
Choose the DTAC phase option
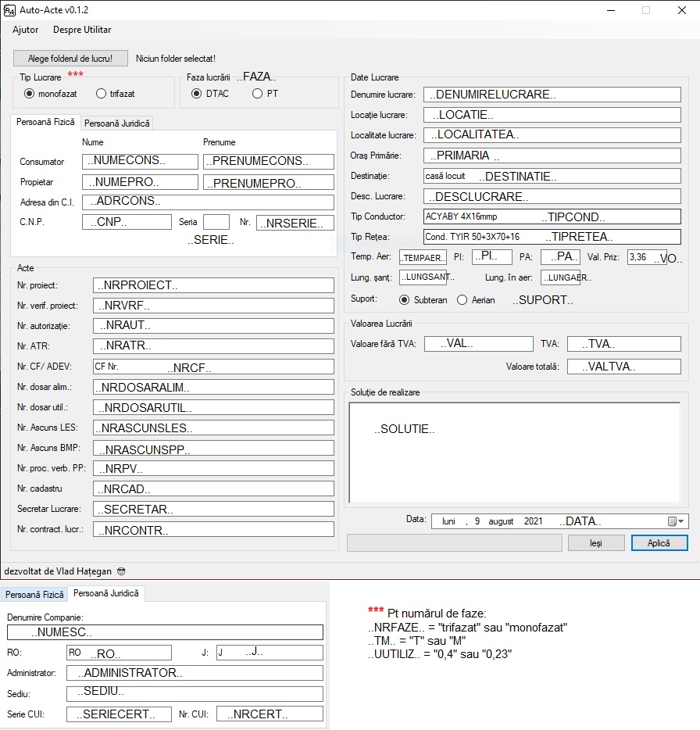pos(197,94)
